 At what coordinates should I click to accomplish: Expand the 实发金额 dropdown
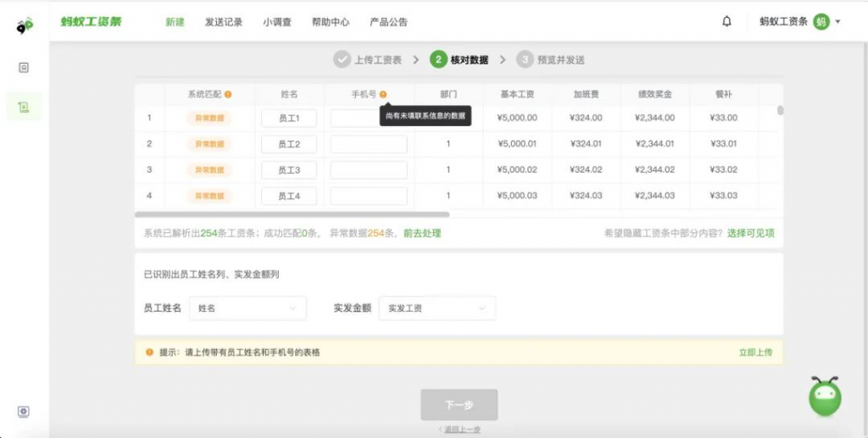(437, 308)
